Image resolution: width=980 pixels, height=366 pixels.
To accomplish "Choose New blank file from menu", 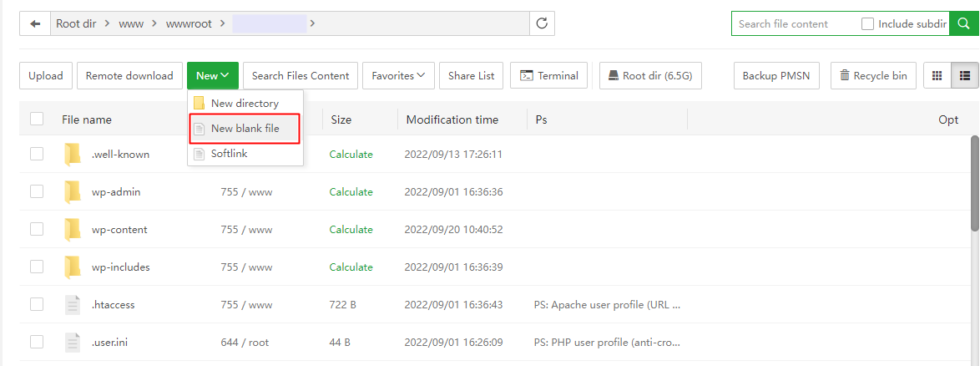I will [x=245, y=129].
